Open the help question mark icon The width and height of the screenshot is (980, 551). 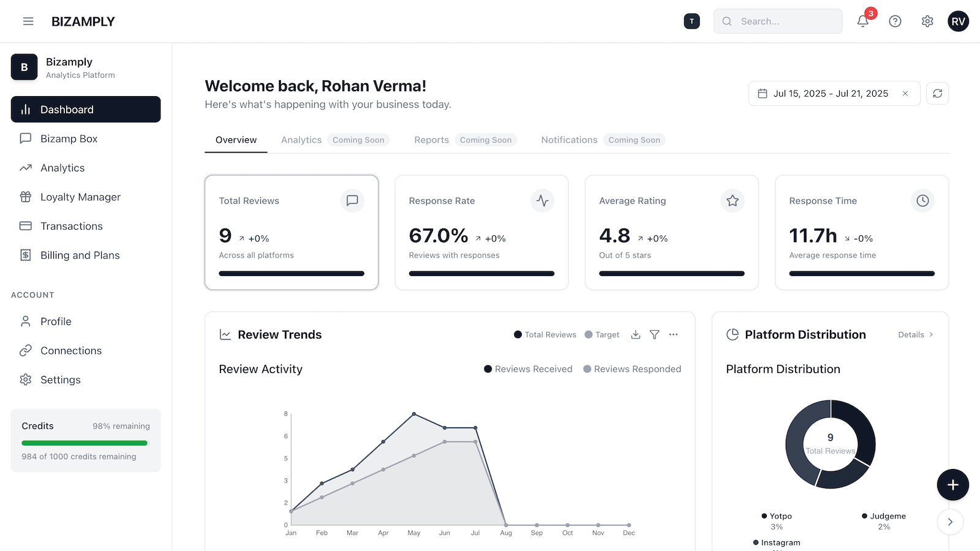(895, 21)
